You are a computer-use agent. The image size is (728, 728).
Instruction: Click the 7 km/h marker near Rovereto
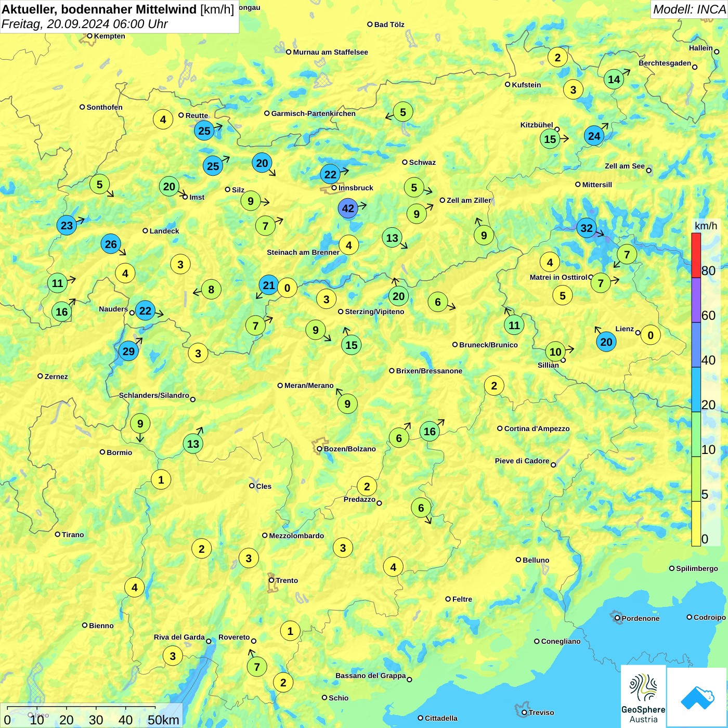257,667
